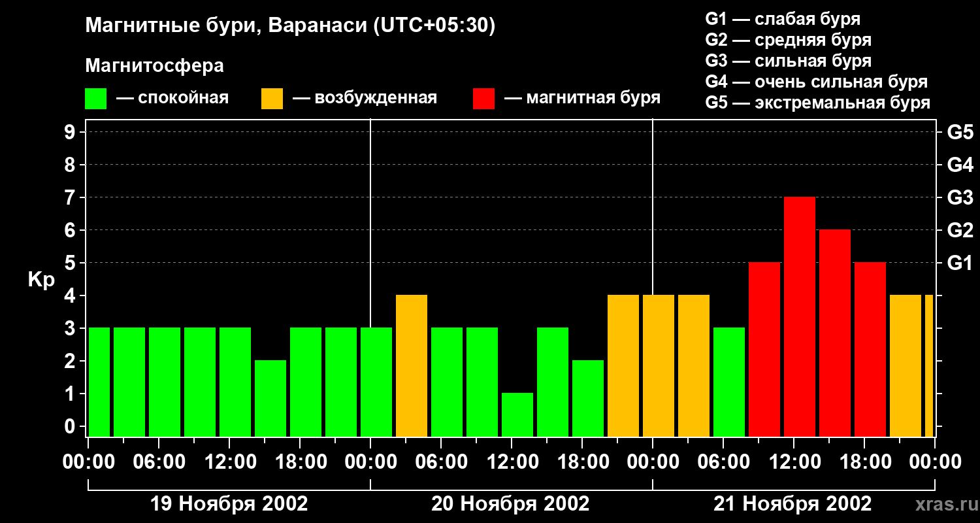This screenshot has height=523, width=980.
Task: Click legend line G3 — сильная буря
Action: (x=788, y=60)
